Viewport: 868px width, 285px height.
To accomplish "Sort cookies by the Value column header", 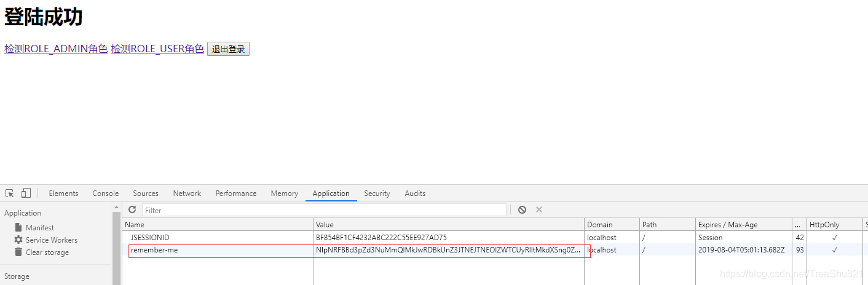I will coord(449,225).
